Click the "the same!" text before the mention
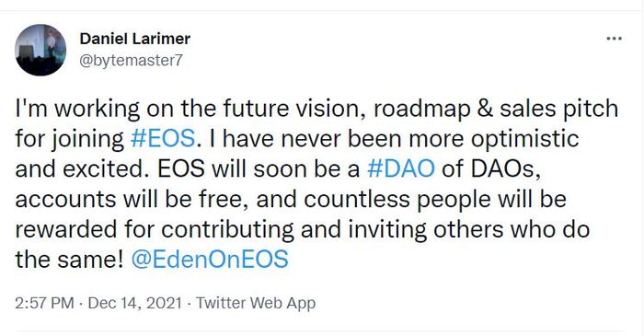Image resolution: width=644 pixels, height=336 pixels. pos(69,260)
